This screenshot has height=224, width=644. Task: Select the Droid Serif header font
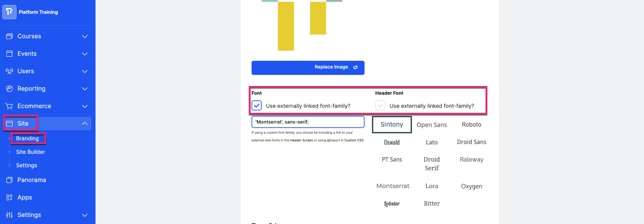432,164
